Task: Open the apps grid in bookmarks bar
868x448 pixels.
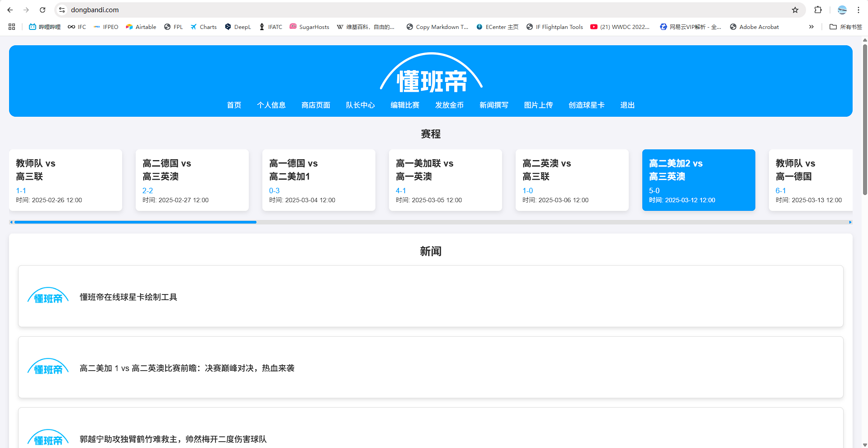Action: [x=12, y=27]
